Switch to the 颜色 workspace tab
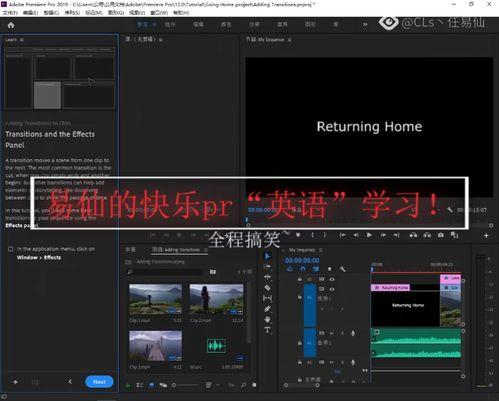This screenshot has width=499, height=401. 226,24
